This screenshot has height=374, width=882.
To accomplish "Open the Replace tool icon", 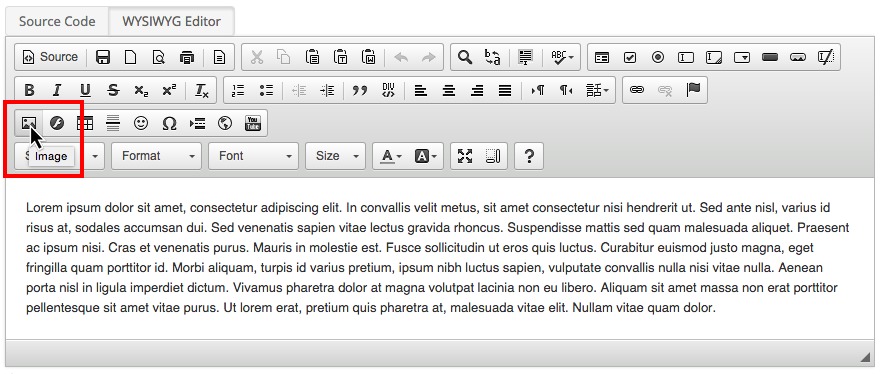I will (493, 57).
